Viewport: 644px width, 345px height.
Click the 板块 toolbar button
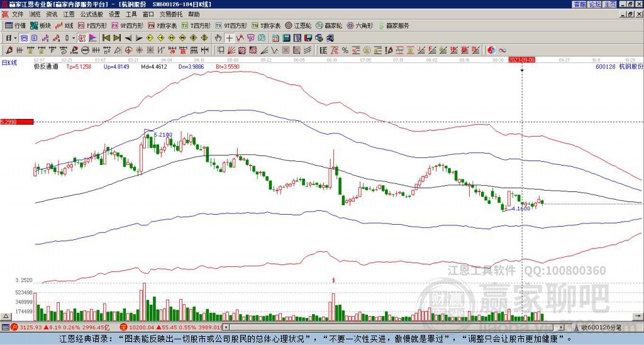click(x=41, y=26)
